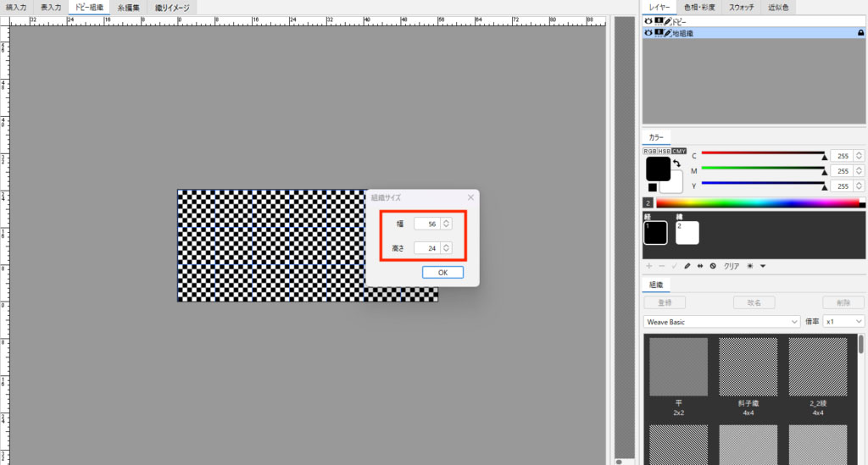Switch color mode to RGB
Screen dimensions: 868x465
pyautogui.click(x=650, y=151)
